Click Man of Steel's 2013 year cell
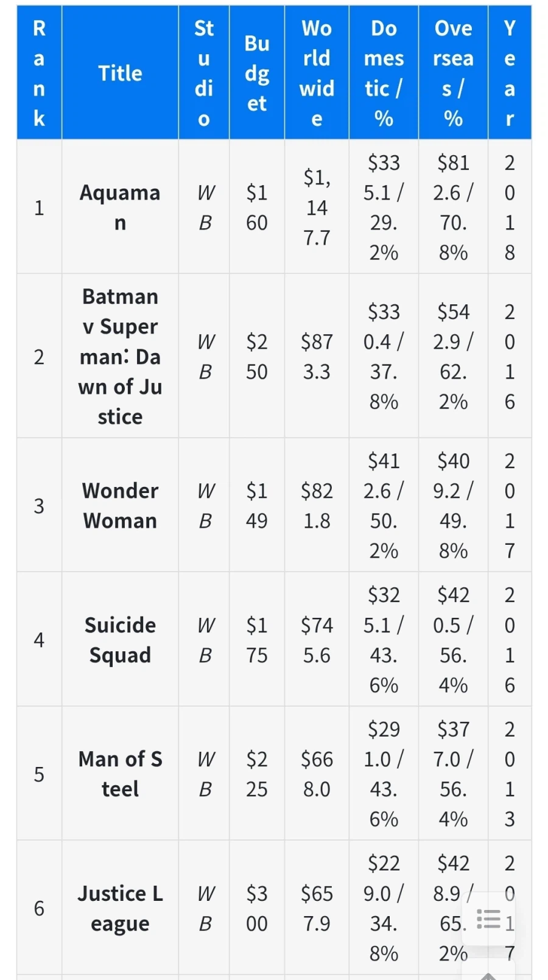 [x=510, y=774]
